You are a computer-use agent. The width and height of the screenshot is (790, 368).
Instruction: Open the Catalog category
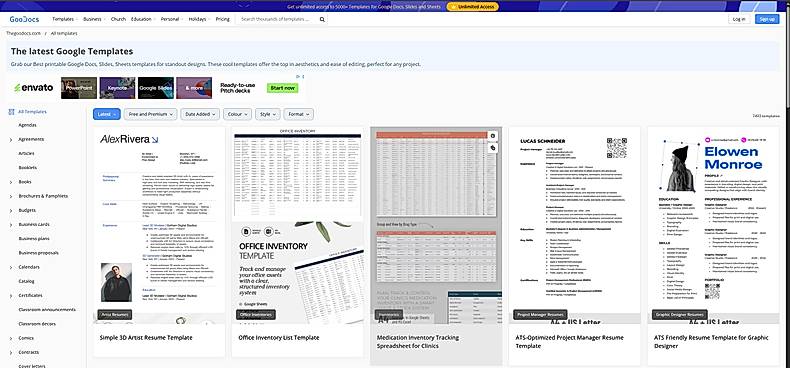[26, 281]
